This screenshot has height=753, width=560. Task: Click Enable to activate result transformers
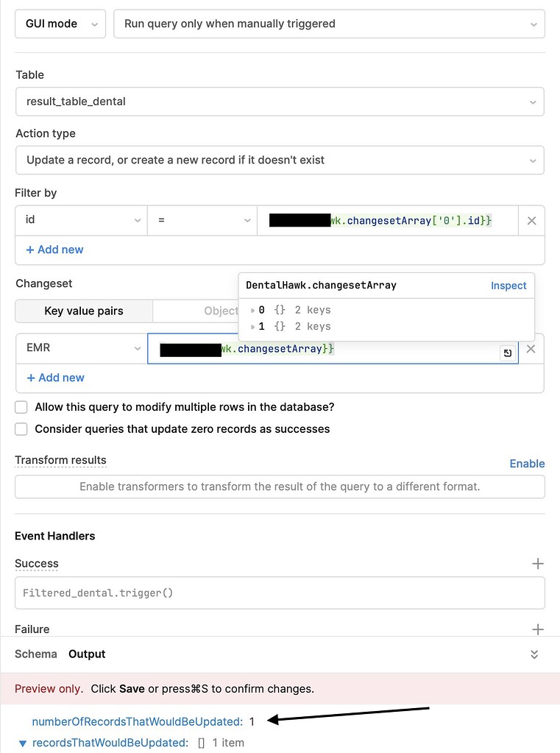pyautogui.click(x=527, y=463)
